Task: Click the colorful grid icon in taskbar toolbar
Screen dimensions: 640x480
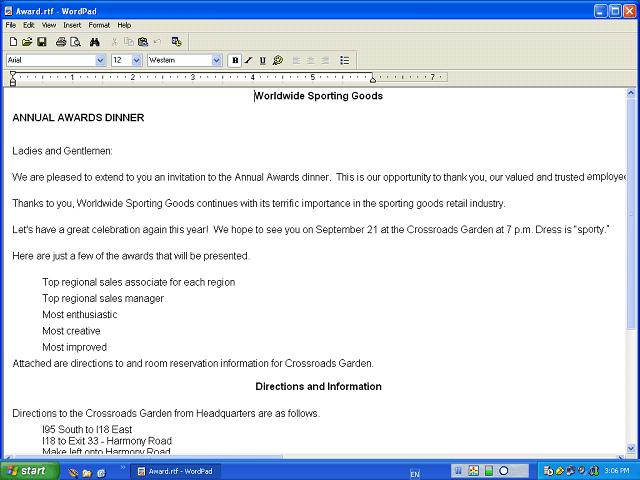Action: click(x=473, y=471)
